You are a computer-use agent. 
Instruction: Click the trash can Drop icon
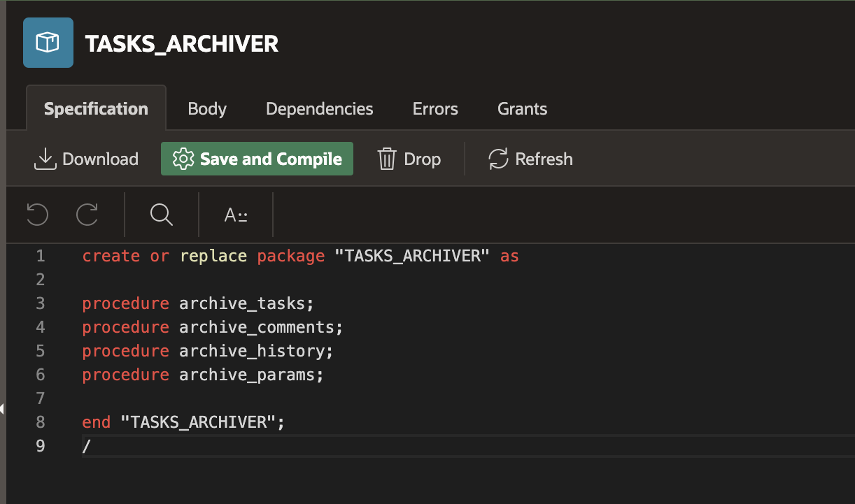[387, 159]
